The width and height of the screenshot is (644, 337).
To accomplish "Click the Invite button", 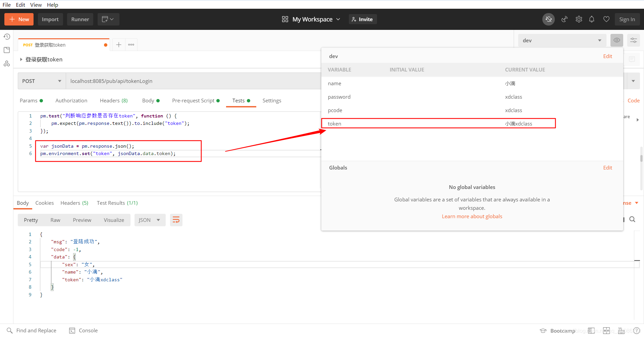I will tap(363, 19).
